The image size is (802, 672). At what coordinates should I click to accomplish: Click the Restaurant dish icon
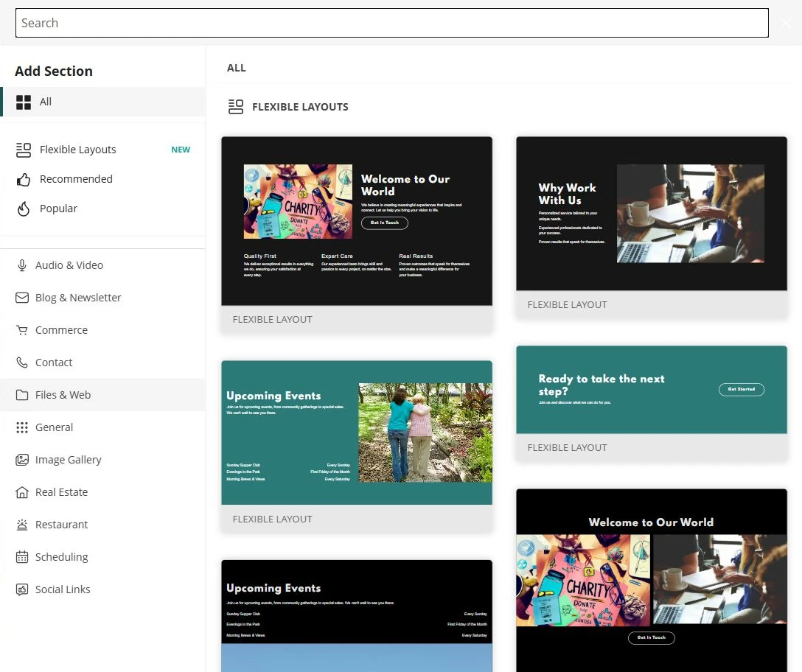(22, 525)
